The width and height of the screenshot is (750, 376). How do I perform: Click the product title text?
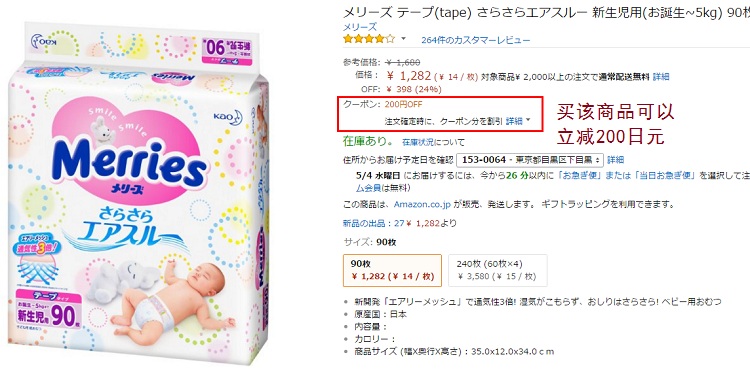click(x=546, y=13)
